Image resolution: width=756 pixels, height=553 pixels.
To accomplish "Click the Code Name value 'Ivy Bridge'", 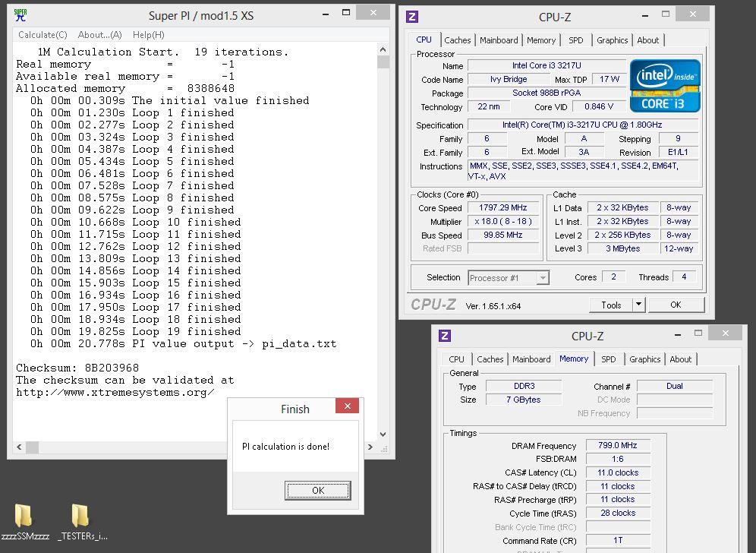I will [509, 79].
